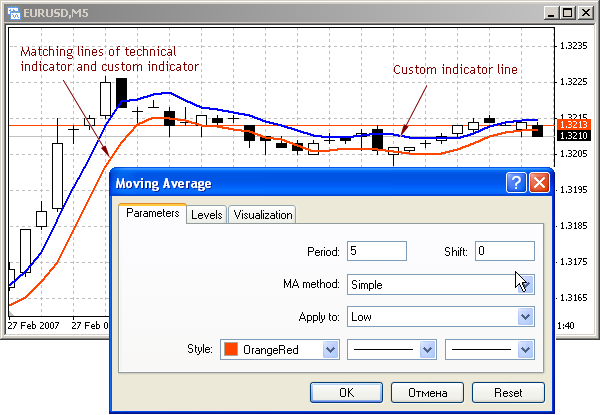Click the Отмена cancel button
600x415 pixels.
[427, 393]
